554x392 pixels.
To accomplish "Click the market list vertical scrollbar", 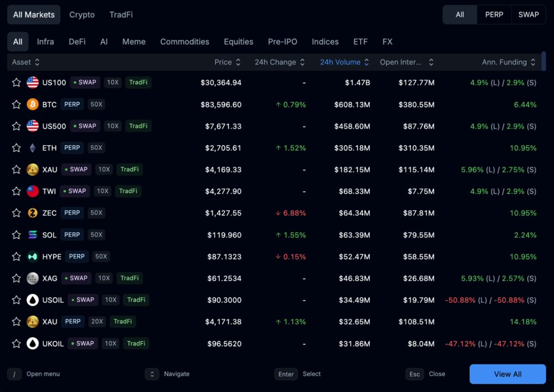I will (x=544, y=61).
